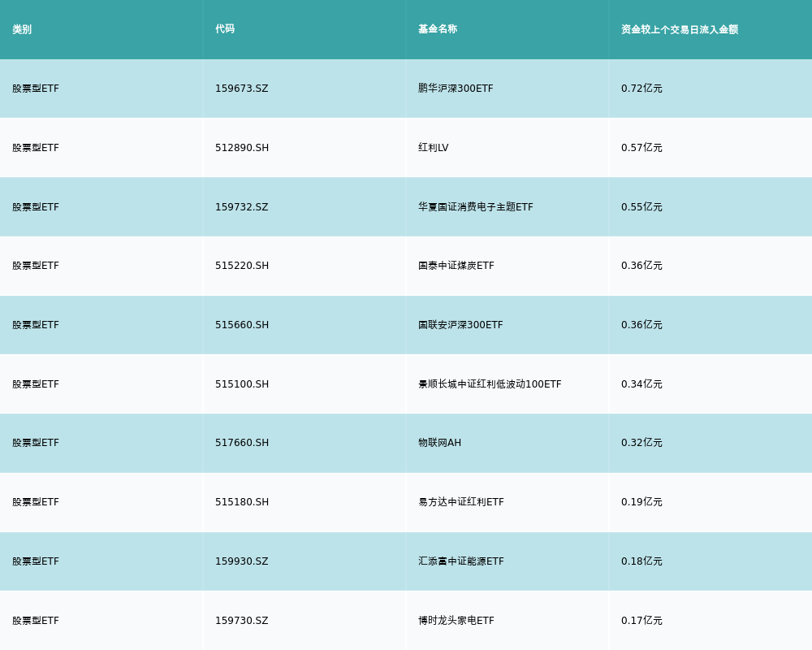
Task: Click fund 易方达中证红利ETF
Action: point(461,502)
